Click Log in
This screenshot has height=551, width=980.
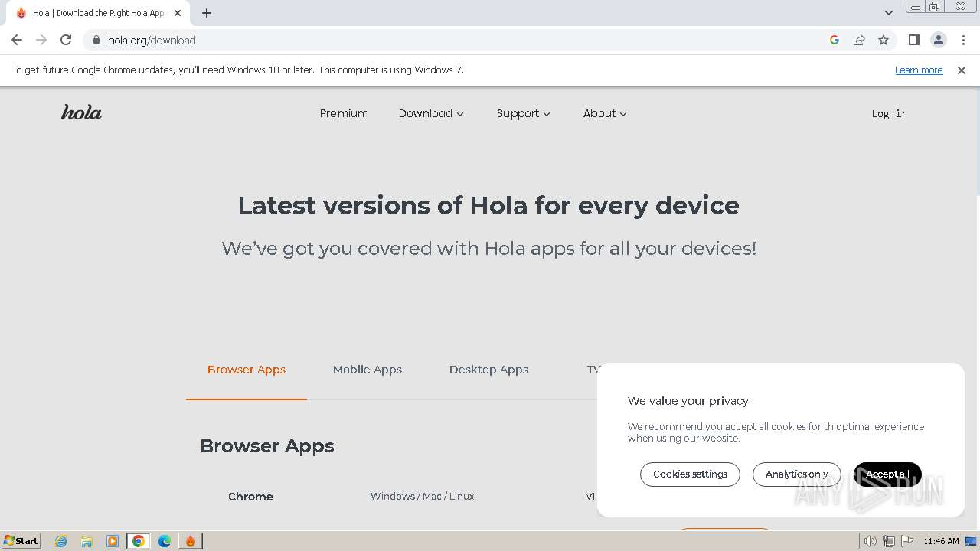(x=889, y=113)
